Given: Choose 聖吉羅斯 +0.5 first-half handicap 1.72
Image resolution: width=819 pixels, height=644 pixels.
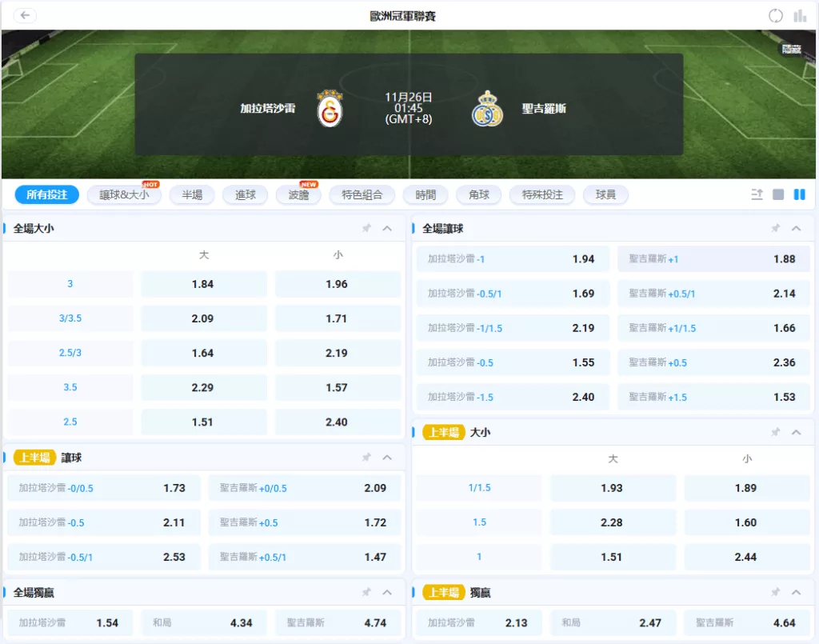Looking at the screenshot, I should coord(304,522).
